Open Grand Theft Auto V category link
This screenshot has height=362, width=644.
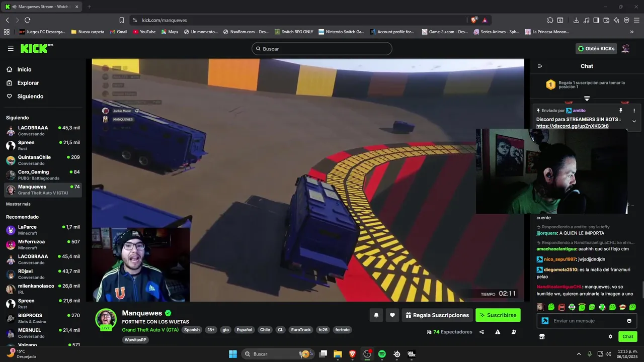[x=150, y=330]
